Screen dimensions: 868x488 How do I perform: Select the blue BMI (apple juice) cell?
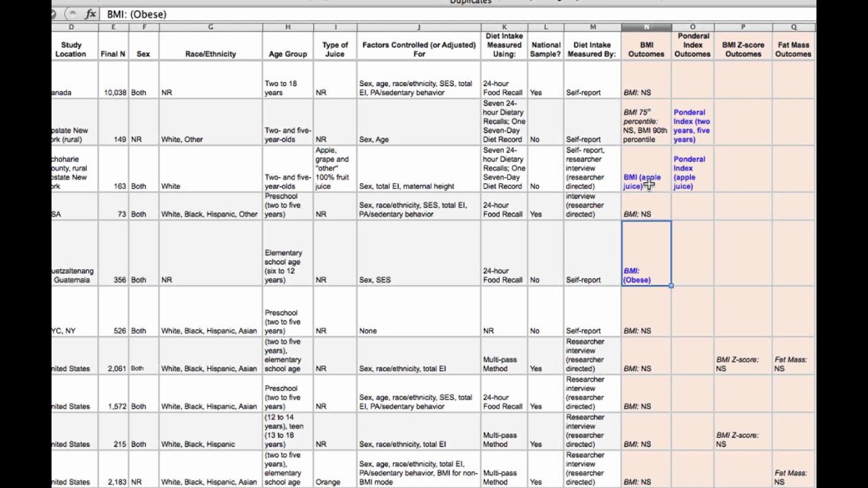click(x=646, y=169)
